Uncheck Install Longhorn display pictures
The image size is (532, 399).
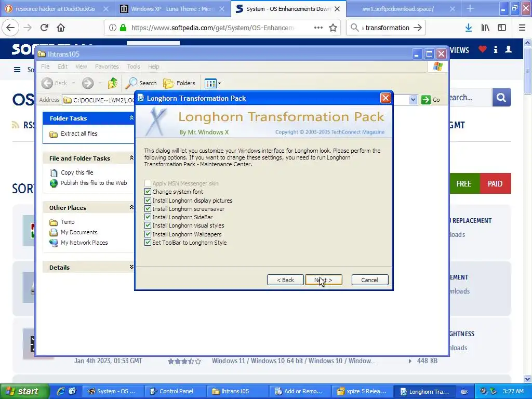coord(148,201)
